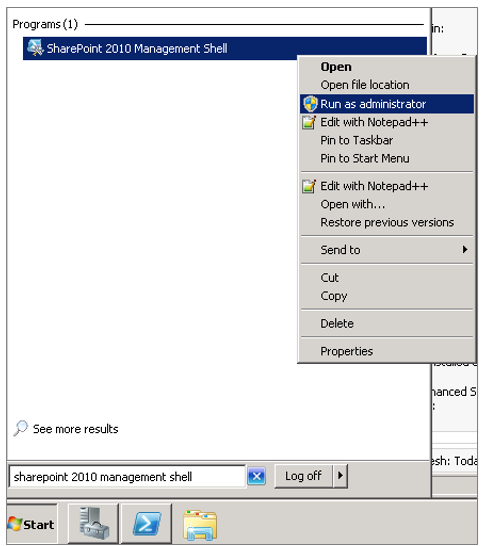Click the Log off button
This screenshot has height=546, width=482.
[x=303, y=476]
